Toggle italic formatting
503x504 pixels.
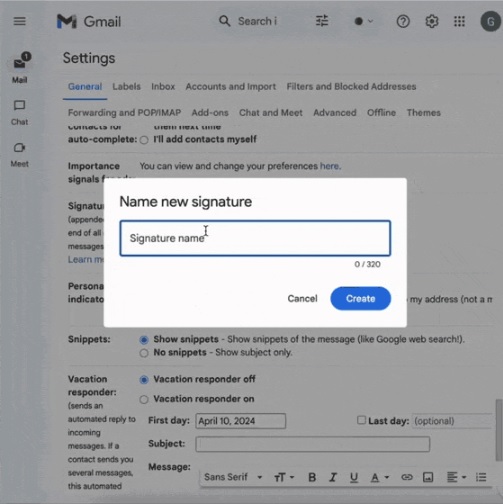[333, 477]
